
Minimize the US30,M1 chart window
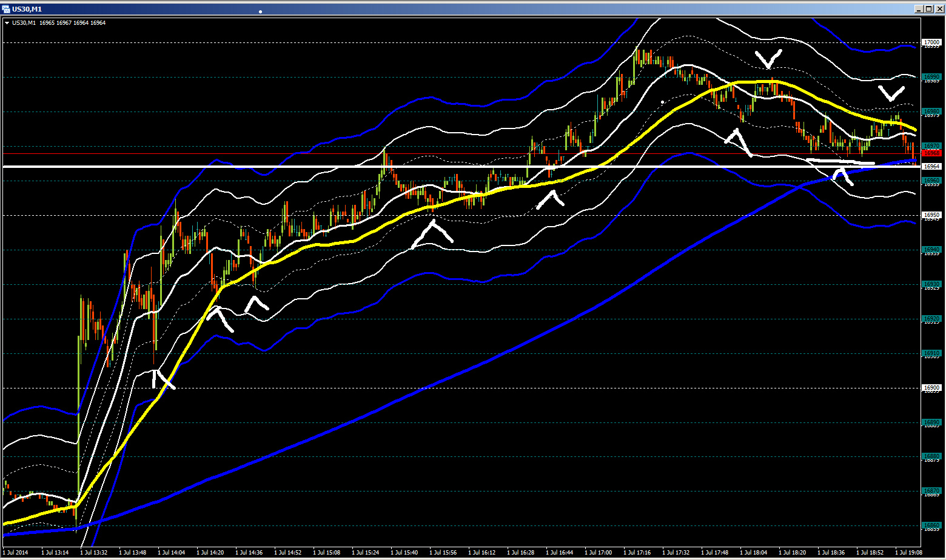[919, 9]
